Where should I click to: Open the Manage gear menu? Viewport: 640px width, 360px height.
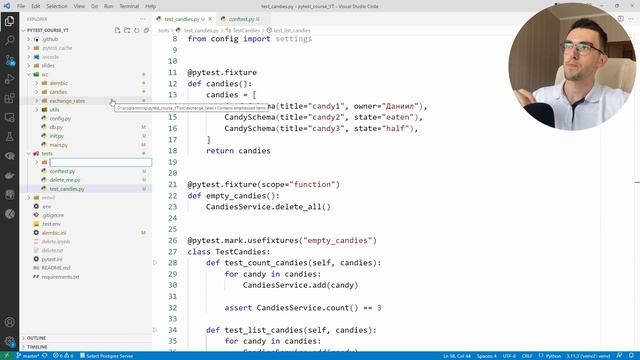(9, 341)
